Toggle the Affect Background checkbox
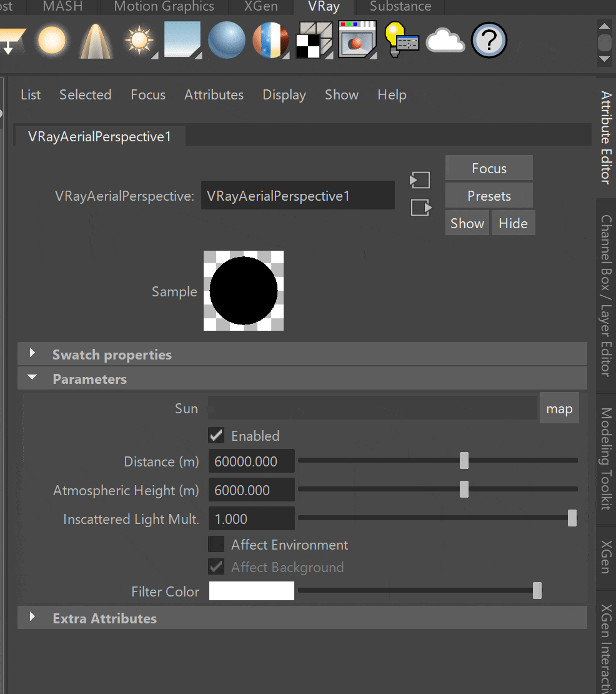The height and width of the screenshot is (694, 616). point(216,567)
